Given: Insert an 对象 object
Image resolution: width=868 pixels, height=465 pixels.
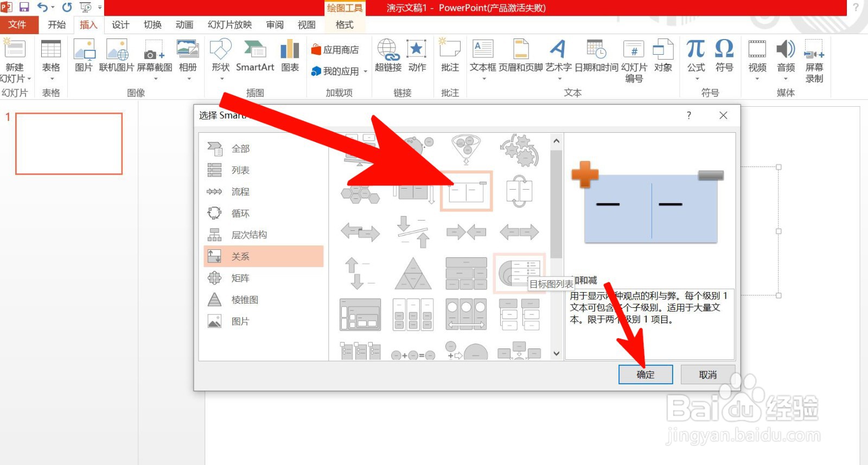Looking at the screenshot, I should pos(663,56).
